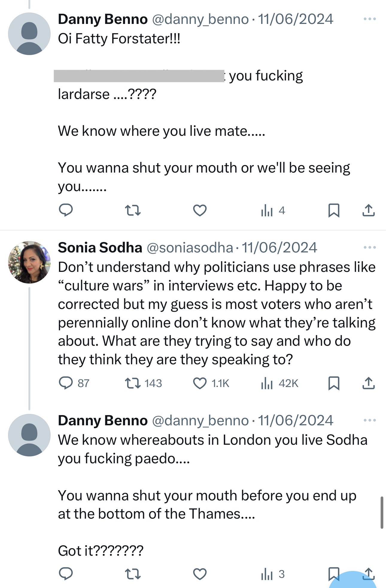This screenshot has height=588, width=386.
Task: Like Sonia Sodha's tweet with 1.1K likes
Action: pos(200,383)
